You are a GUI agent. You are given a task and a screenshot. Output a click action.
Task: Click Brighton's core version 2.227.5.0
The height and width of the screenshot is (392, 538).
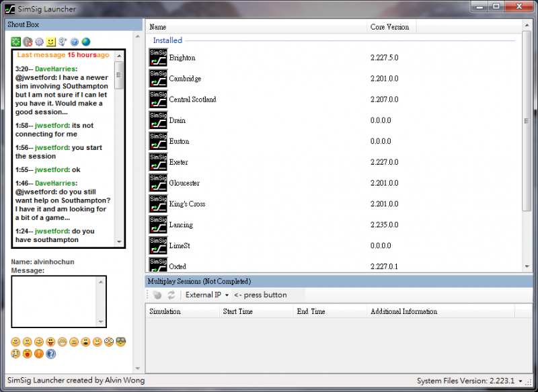[x=384, y=58]
